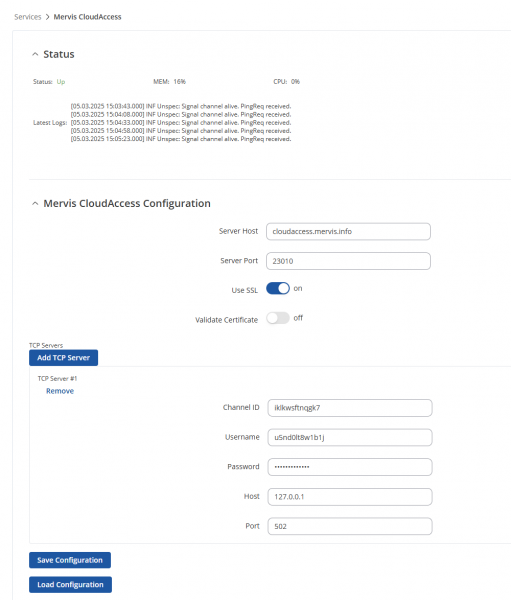
Task: Add a new TCP Server
Action: (x=64, y=358)
